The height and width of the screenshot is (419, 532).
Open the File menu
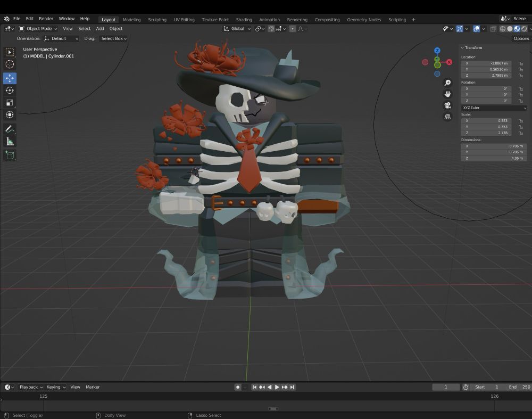pos(16,19)
